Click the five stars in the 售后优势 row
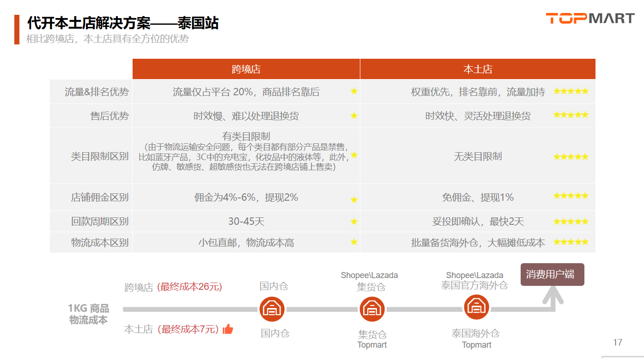The image size is (644, 358). pos(571,115)
